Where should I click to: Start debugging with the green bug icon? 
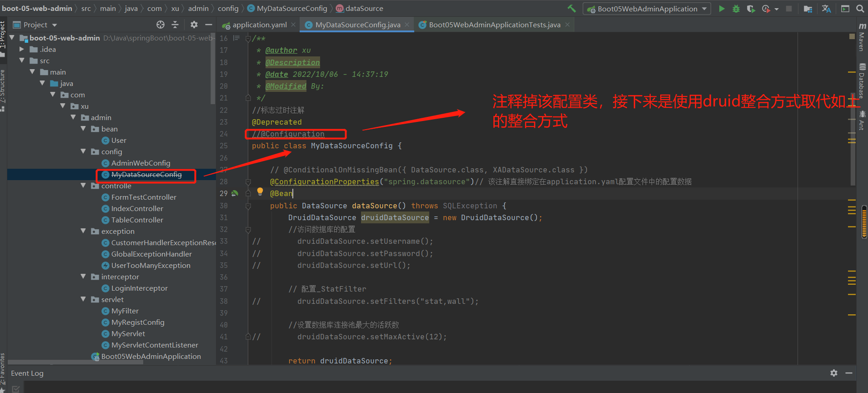coord(736,9)
